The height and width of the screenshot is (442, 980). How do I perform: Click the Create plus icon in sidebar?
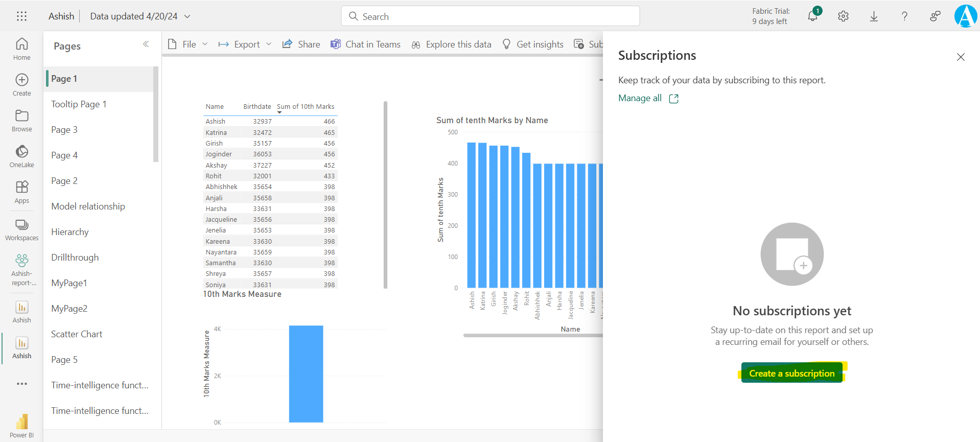click(x=21, y=84)
